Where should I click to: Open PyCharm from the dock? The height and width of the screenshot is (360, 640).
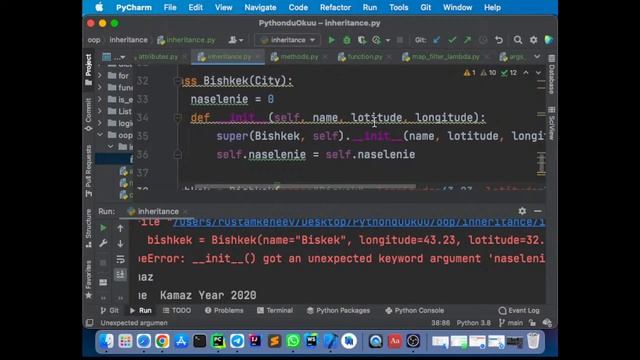click(x=218, y=341)
